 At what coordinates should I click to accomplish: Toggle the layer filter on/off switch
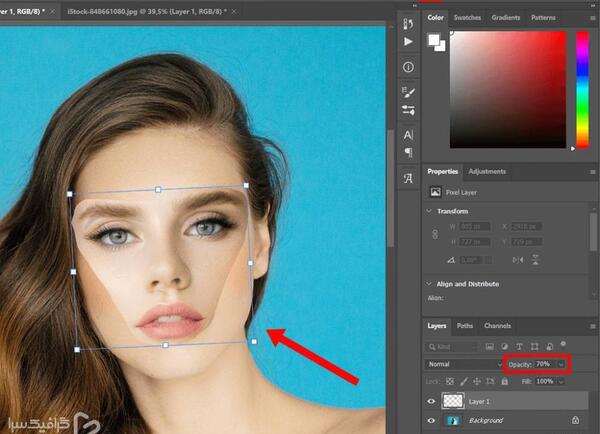pyautogui.click(x=563, y=344)
